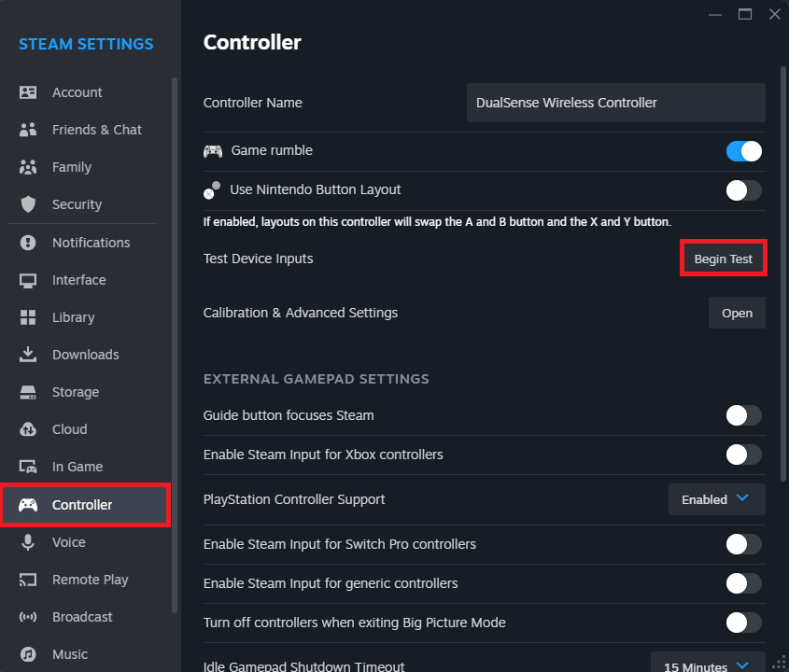The width and height of the screenshot is (789, 672).
Task: Click the Account icon in sidebar
Action: (28, 92)
